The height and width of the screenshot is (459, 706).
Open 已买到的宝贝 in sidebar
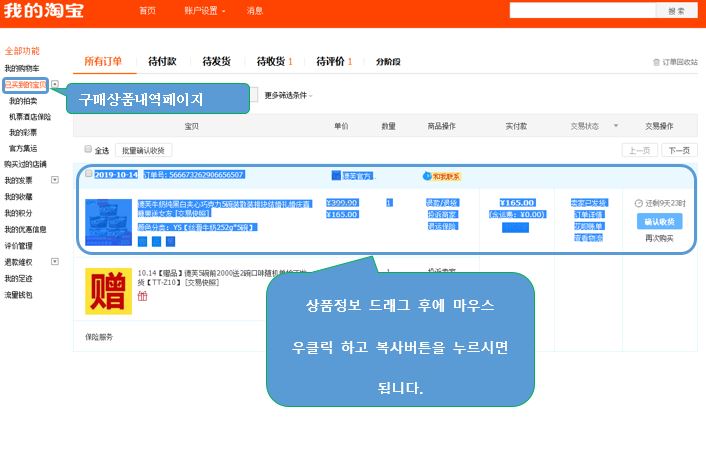click(x=25, y=85)
